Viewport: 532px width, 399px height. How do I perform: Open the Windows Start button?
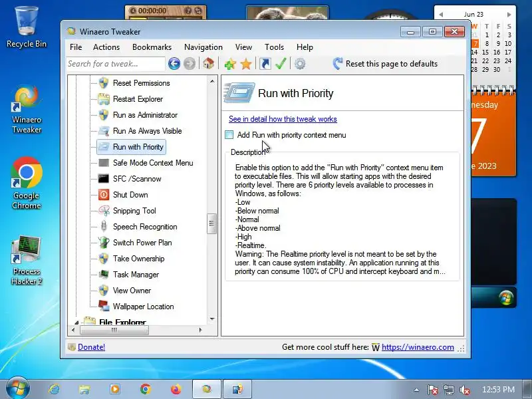pyautogui.click(x=18, y=388)
